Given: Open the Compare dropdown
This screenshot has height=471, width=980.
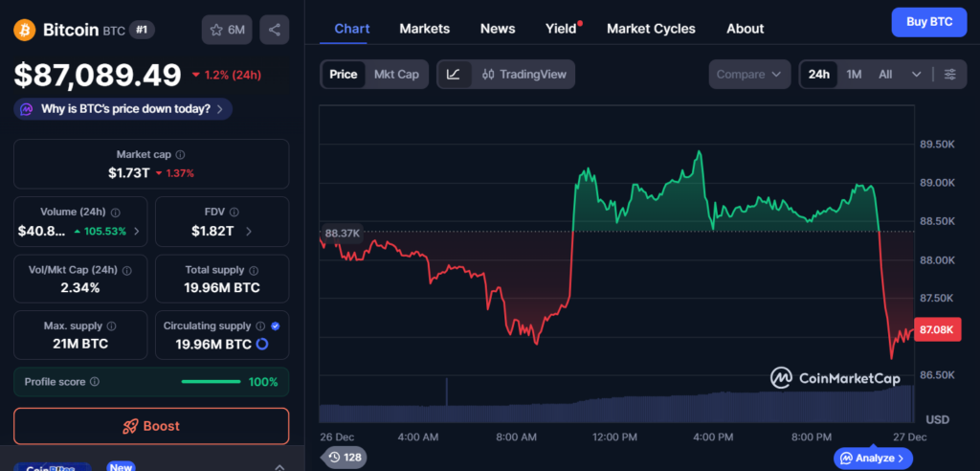Looking at the screenshot, I should [x=749, y=75].
